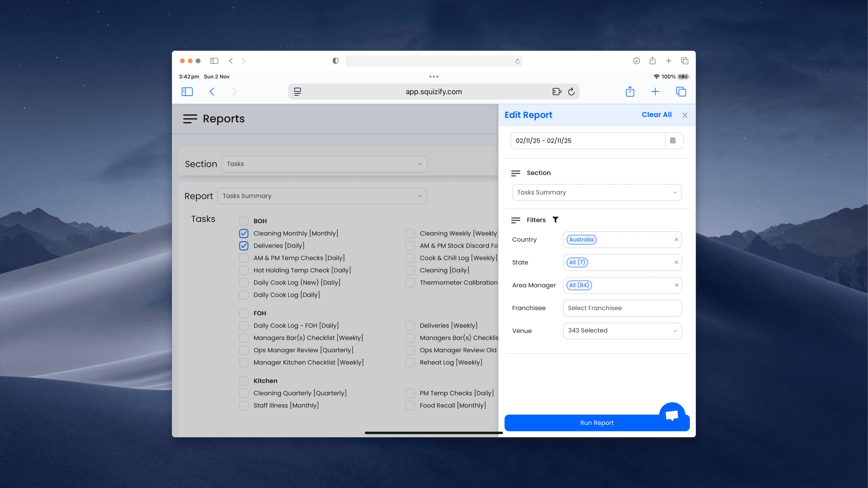The width and height of the screenshot is (868, 488).
Task: Open the calendar date picker icon
Action: tap(672, 141)
